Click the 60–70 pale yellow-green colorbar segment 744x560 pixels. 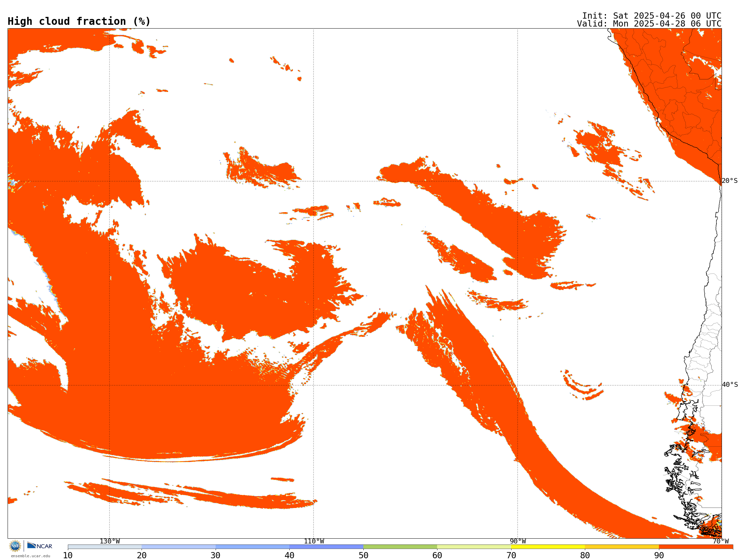click(x=474, y=547)
